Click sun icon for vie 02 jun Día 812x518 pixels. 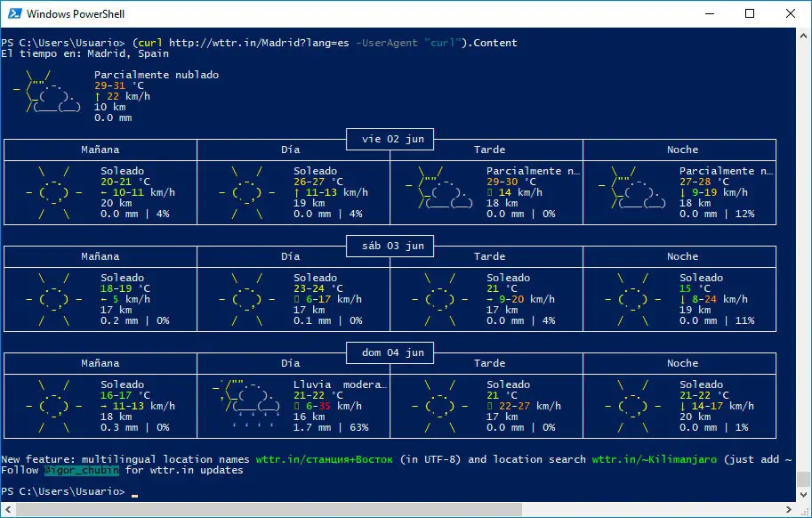coord(247,193)
